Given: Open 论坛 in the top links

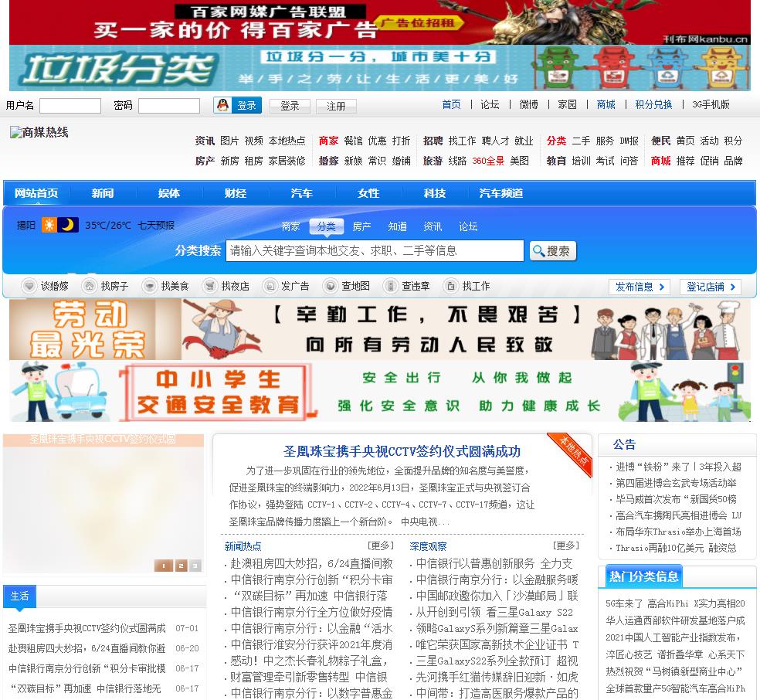Looking at the screenshot, I should (490, 104).
